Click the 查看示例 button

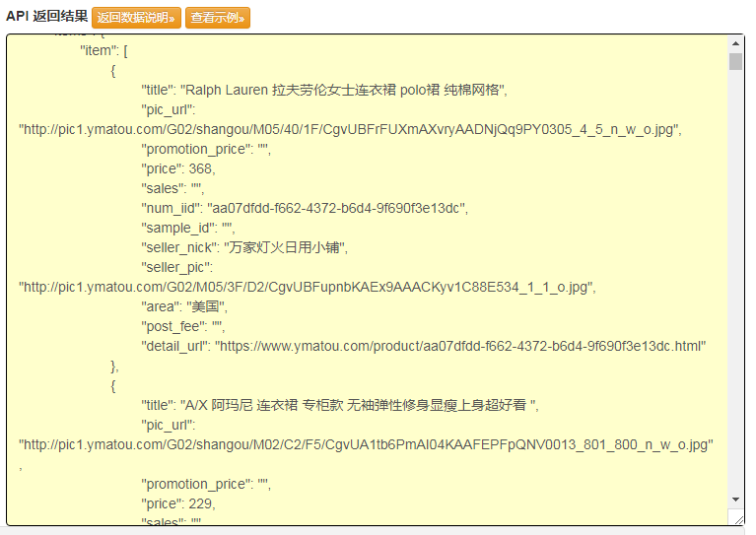pyautogui.click(x=218, y=18)
